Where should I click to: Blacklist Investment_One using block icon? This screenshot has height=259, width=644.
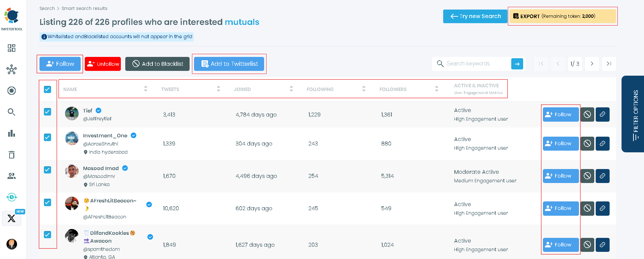pos(587,143)
